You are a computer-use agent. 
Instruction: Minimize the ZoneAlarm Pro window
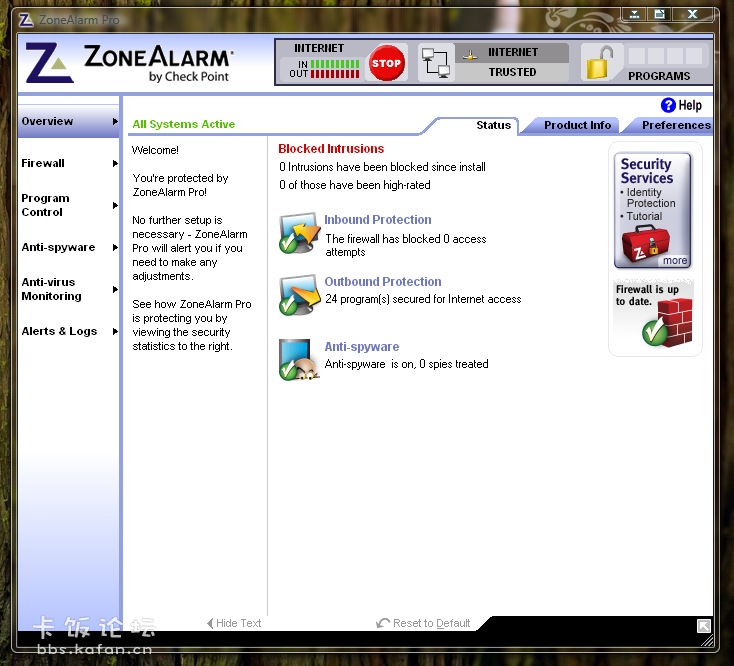[634, 14]
